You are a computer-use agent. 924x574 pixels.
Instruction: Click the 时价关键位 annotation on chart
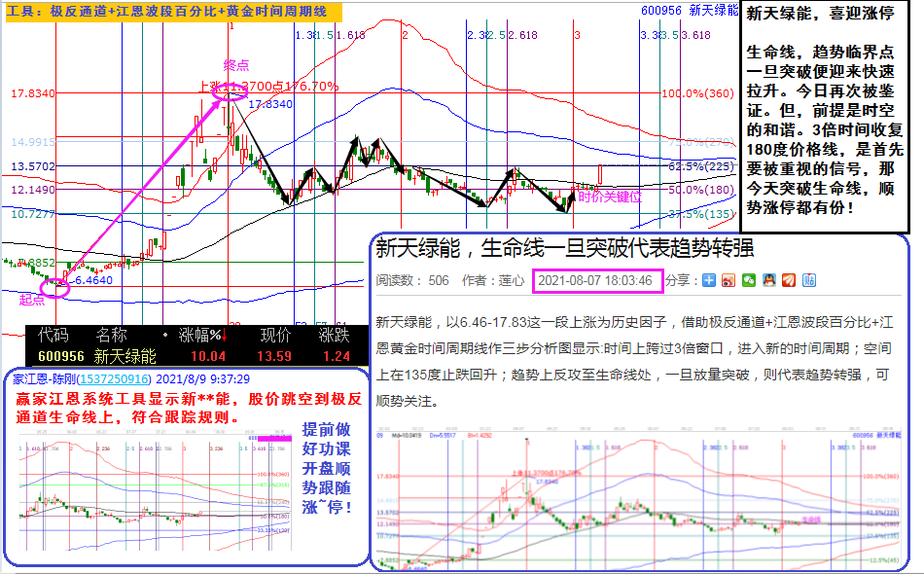click(610, 197)
